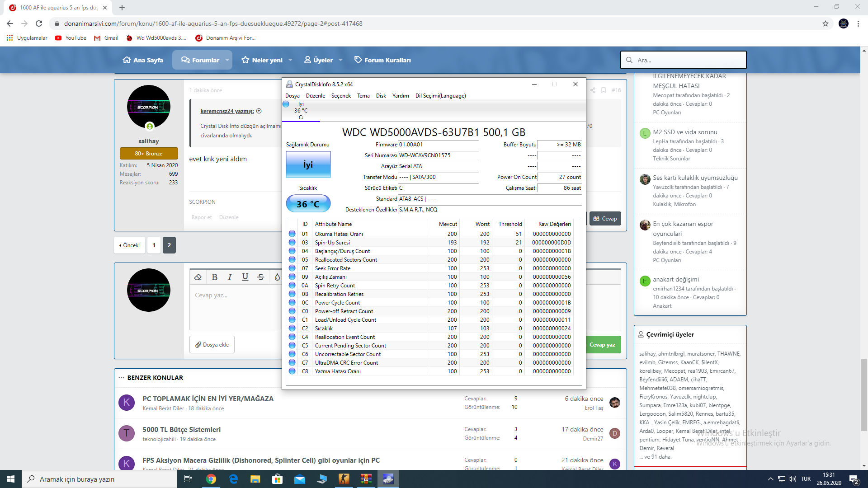Click the İyi health status button
This screenshot has width=868, height=488.
[x=308, y=165]
